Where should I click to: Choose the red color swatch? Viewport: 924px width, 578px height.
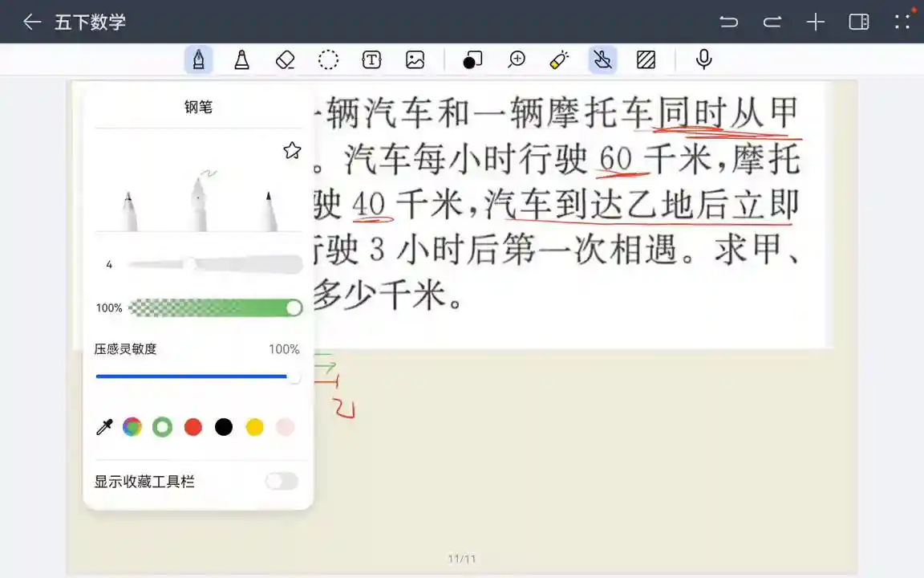tap(193, 427)
